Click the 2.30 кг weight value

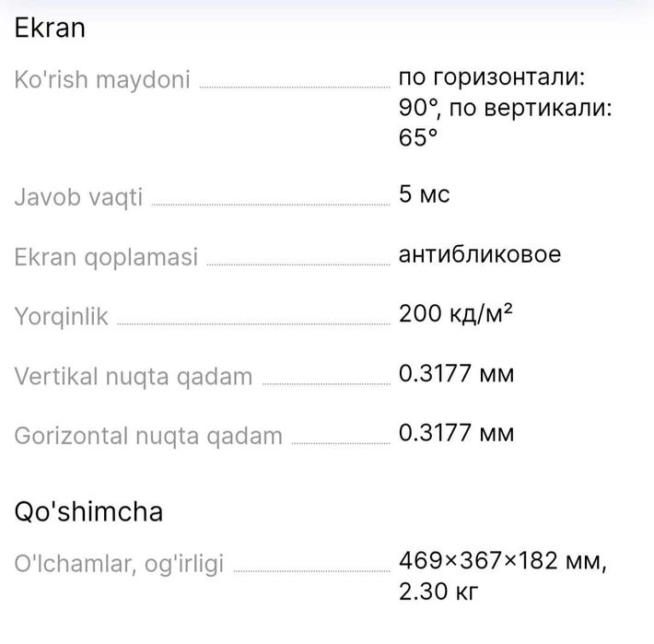pyautogui.click(x=438, y=591)
